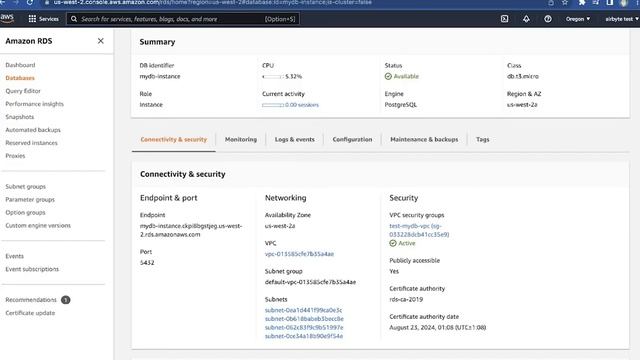The width and height of the screenshot is (640, 360).
Task: Open the Recommendations count badge
Action: (x=65, y=300)
